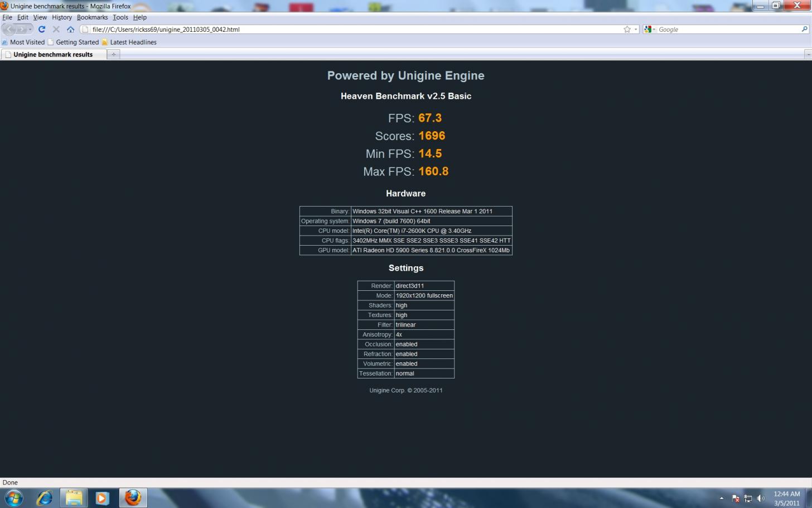Open the Latest Headlines feed bookmark

tap(129, 42)
